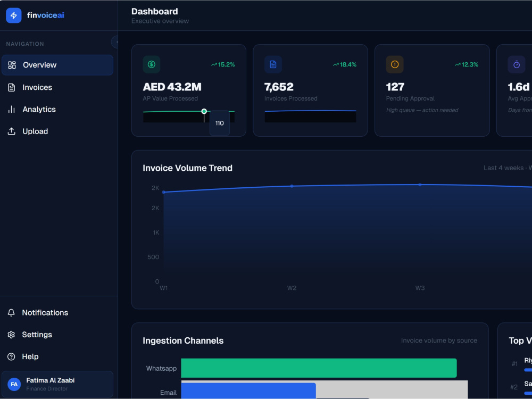Click the 500 y-axis label
532x399 pixels.
point(153,257)
